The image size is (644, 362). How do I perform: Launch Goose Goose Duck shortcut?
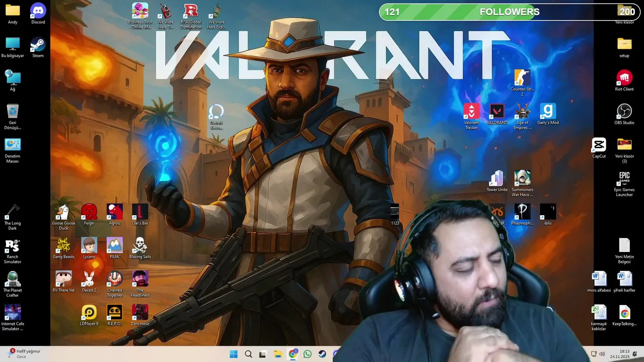(x=63, y=217)
